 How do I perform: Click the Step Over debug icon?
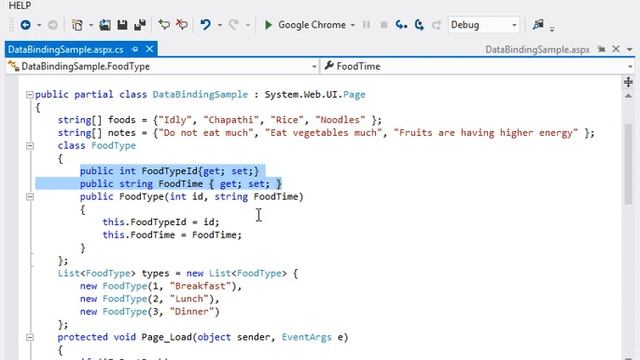point(419,25)
